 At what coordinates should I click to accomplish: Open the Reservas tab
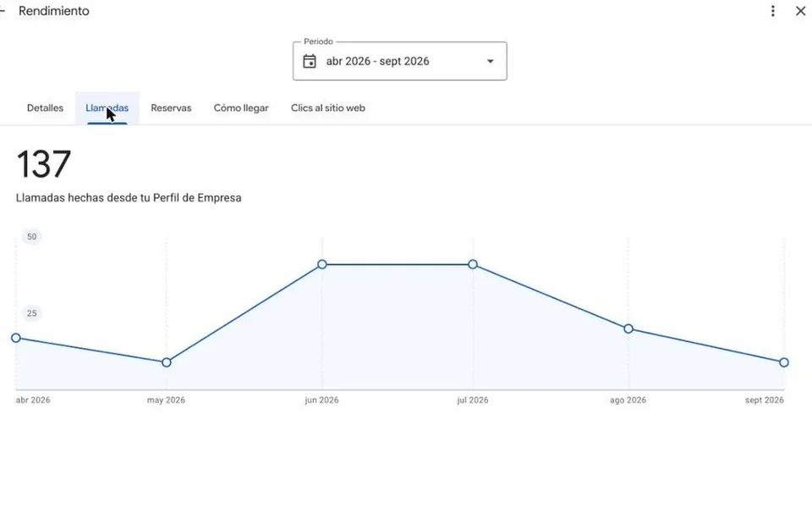click(171, 108)
